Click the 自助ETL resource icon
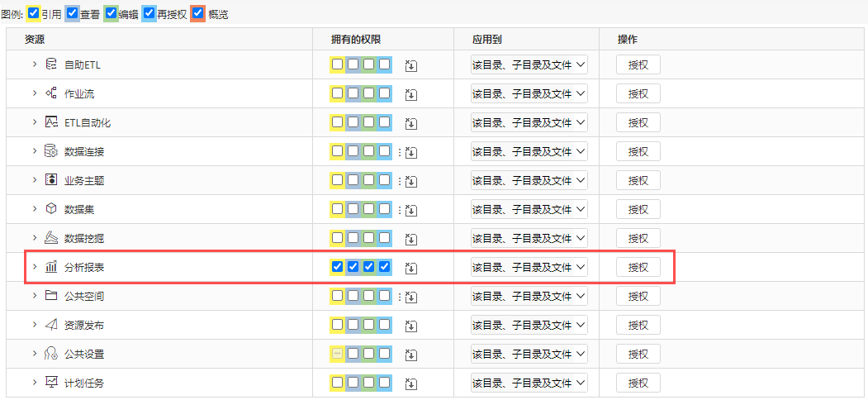This screenshot has width=868, height=400. click(x=51, y=64)
